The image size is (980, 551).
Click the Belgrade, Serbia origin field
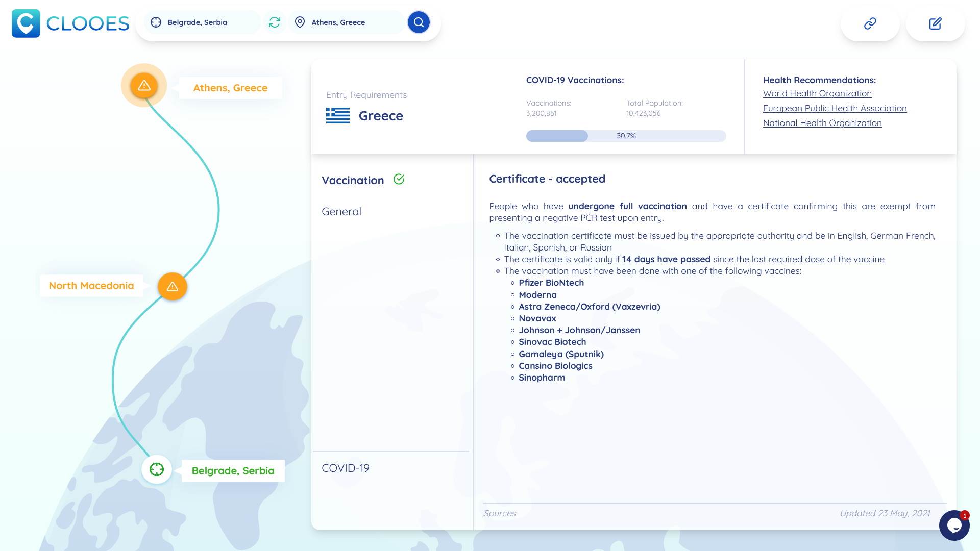(x=202, y=22)
